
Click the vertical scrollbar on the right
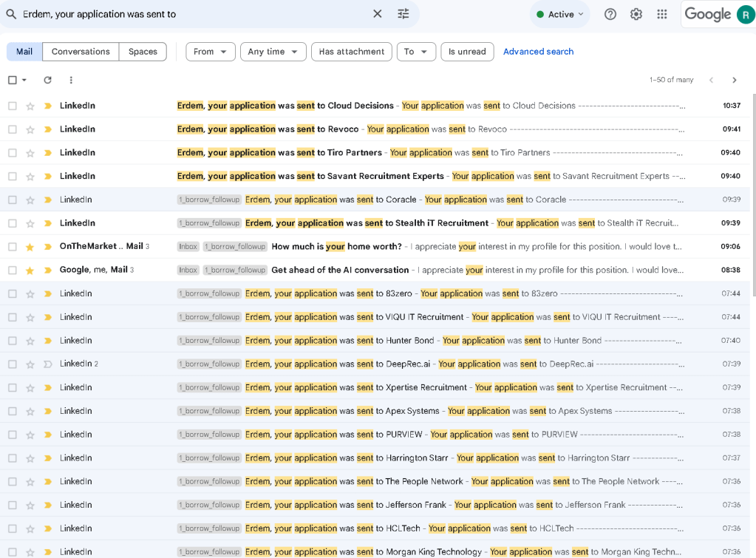(x=753, y=195)
